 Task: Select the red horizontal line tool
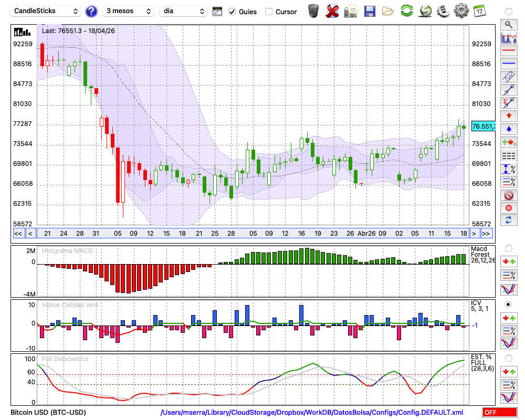point(509,50)
